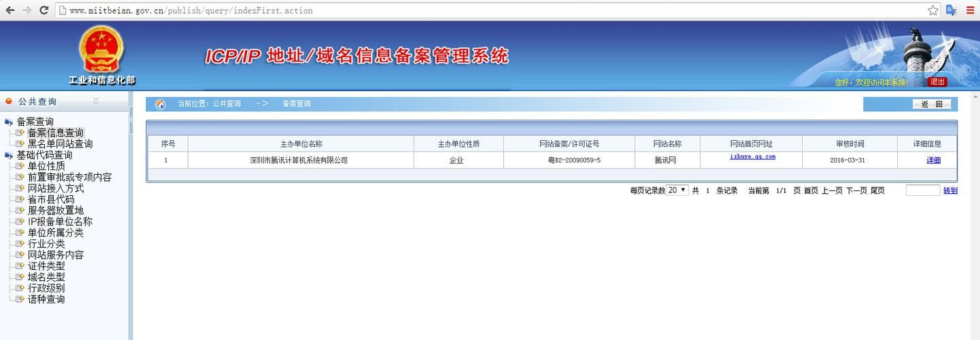Click the page icon beside 省市县代码
The width and height of the screenshot is (980, 340).
click(x=20, y=199)
